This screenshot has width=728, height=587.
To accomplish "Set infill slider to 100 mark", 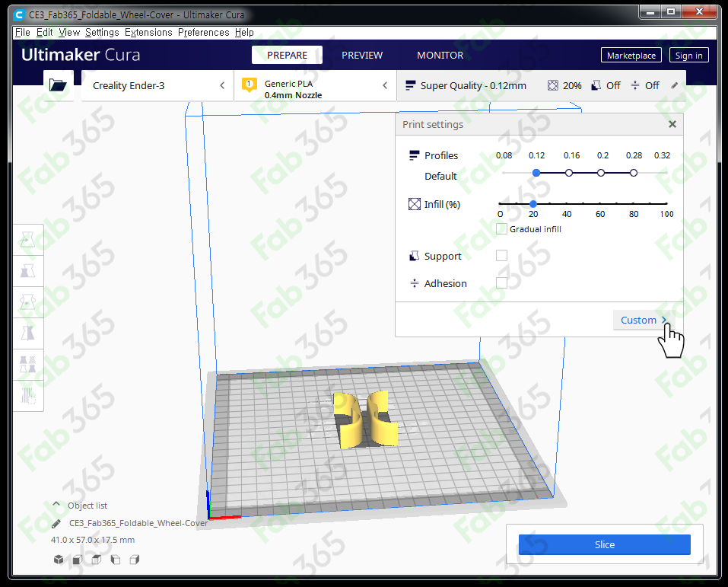I will coord(666,203).
